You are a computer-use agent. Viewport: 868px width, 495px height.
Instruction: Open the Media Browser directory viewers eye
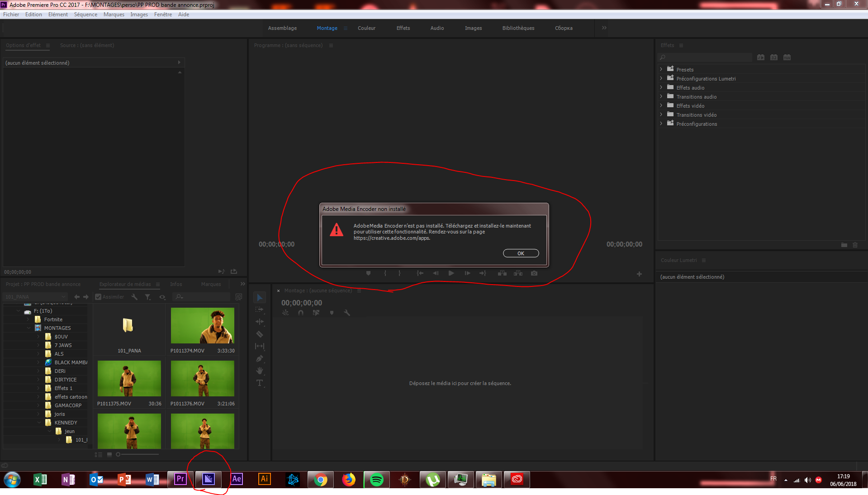[x=162, y=297]
